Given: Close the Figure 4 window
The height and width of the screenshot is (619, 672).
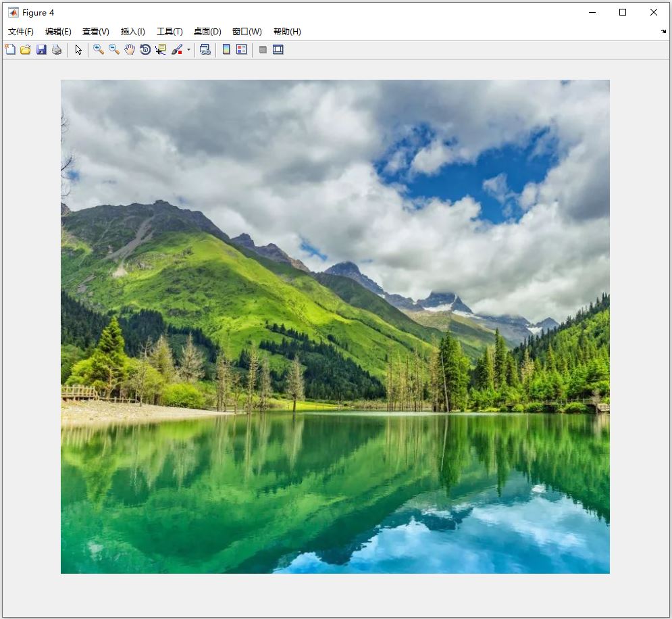Looking at the screenshot, I should tap(654, 12).
